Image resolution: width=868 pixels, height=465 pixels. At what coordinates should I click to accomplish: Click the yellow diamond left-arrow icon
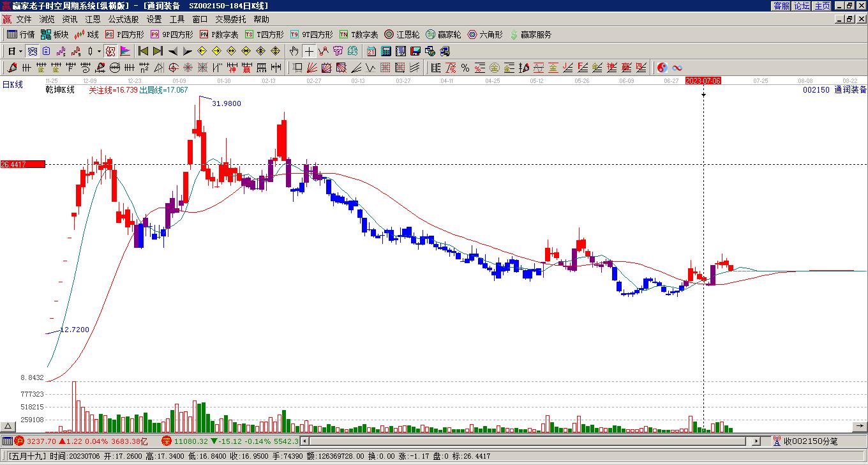202,51
